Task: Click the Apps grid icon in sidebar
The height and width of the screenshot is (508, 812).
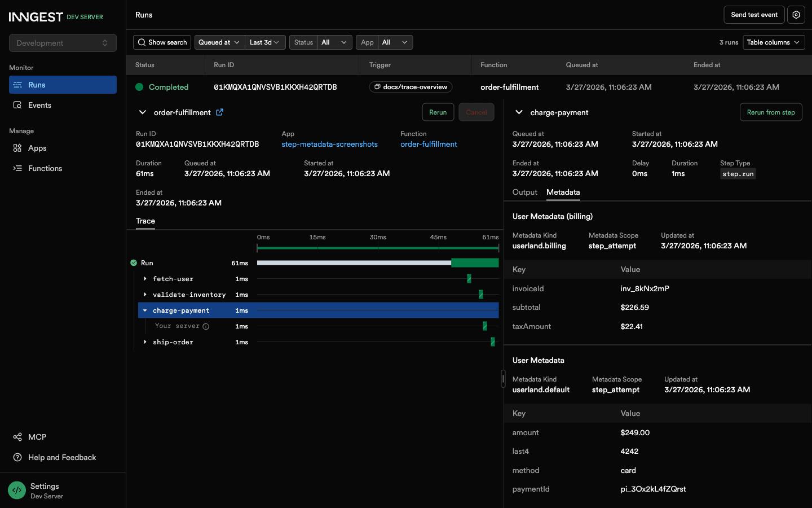Action: [x=17, y=148]
